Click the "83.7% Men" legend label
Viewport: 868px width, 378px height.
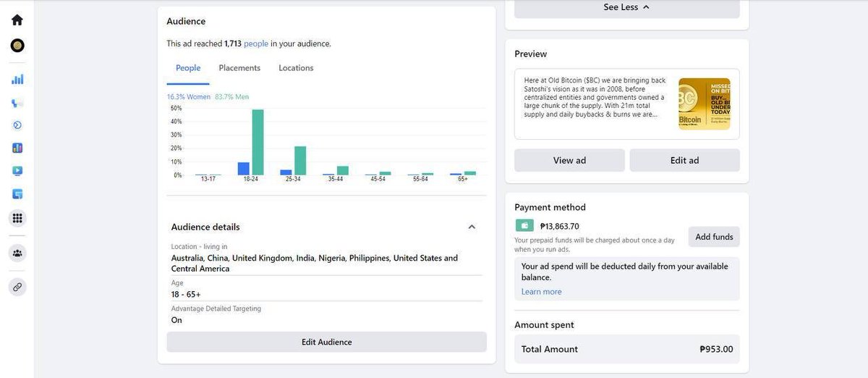231,97
